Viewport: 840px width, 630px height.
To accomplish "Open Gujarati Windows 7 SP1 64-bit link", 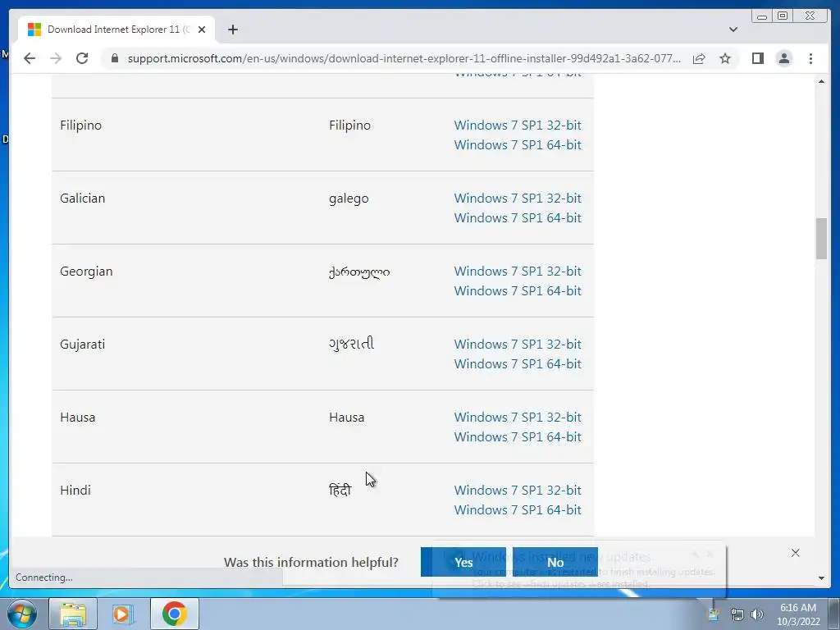I will [x=518, y=363].
